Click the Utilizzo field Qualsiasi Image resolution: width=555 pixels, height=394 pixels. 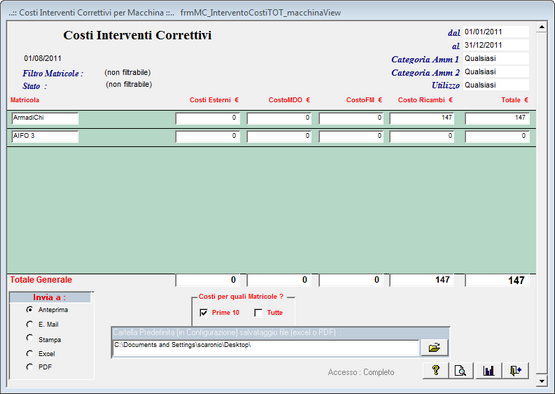coord(496,85)
